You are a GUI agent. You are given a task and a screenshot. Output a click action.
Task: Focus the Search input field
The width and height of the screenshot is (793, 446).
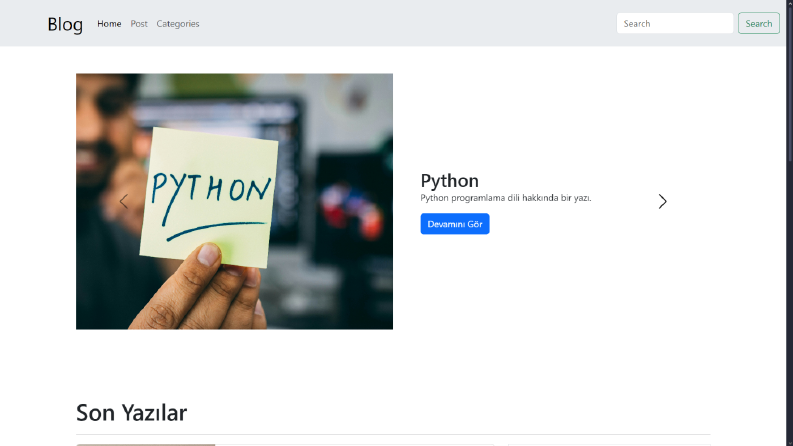pyautogui.click(x=675, y=23)
